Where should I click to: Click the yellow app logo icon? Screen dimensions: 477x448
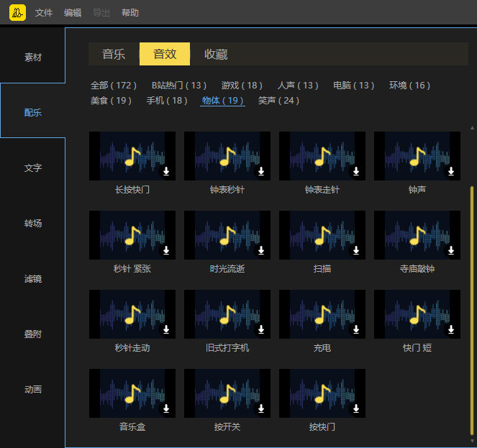17,12
